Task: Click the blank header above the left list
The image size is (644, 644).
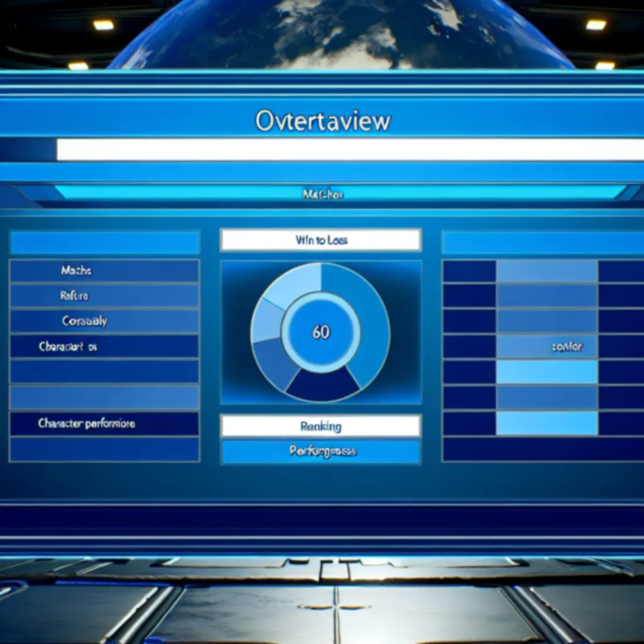Action: pos(104,243)
